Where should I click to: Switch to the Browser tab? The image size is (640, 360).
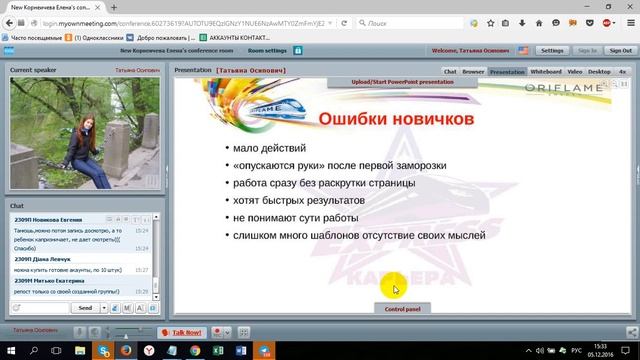coord(473,71)
